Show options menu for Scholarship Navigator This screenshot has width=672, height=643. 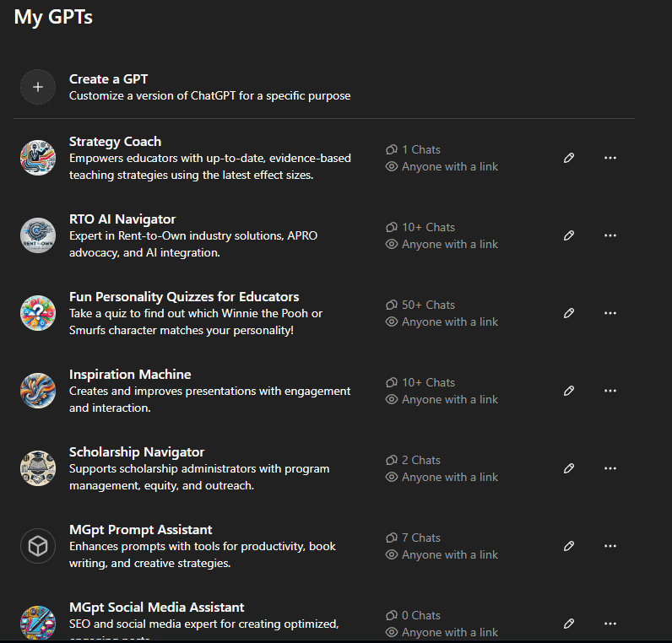610,468
